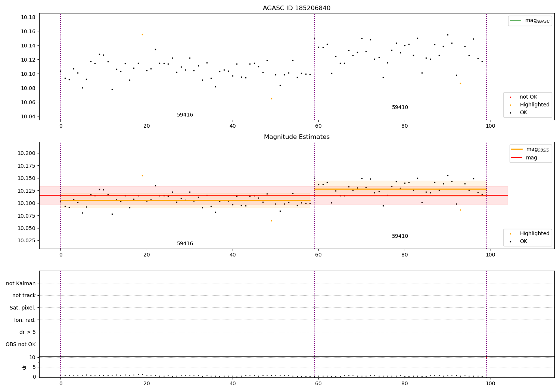
Task: Click the plot title AGASC ID 185206840
Action: pyautogui.click(x=296, y=8)
